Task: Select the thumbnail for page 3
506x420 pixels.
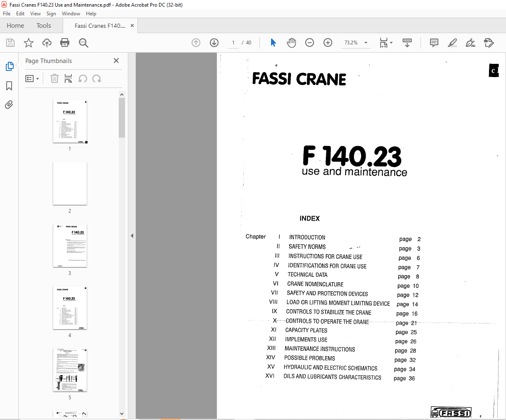Action: click(70, 245)
